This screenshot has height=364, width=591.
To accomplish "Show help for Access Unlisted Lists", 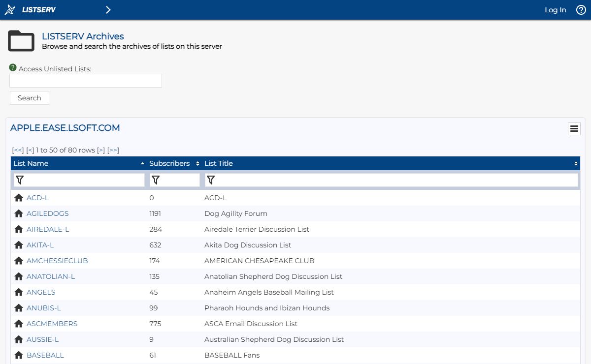I will point(13,68).
